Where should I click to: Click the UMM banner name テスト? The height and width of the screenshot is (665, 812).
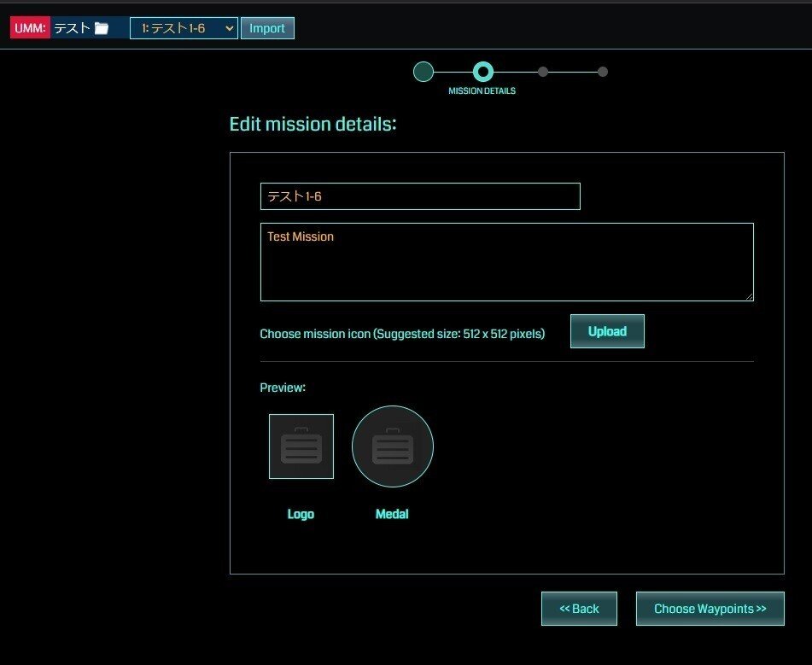(72, 28)
